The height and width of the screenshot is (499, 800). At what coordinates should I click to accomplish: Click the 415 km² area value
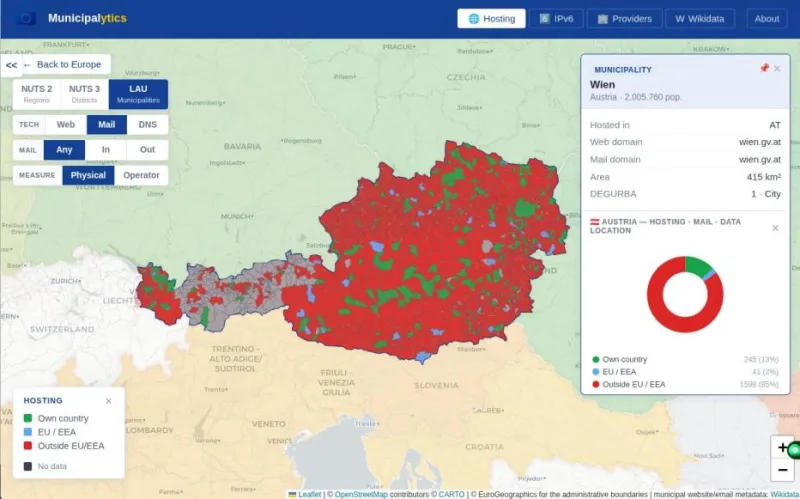764,177
